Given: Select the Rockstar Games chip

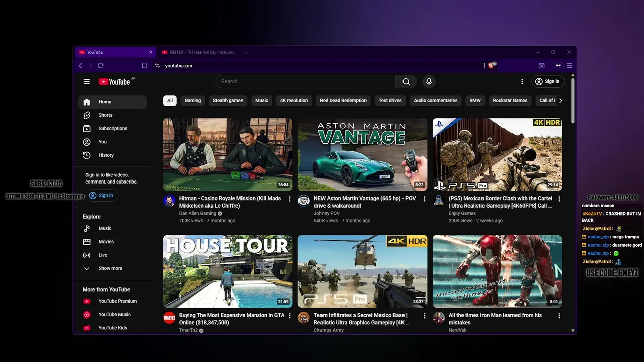Looking at the screenshot, I should pos(510,100).
